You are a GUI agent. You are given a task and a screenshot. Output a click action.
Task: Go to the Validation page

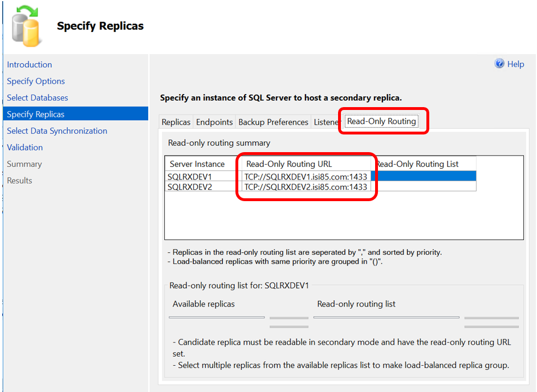[25, 147]
